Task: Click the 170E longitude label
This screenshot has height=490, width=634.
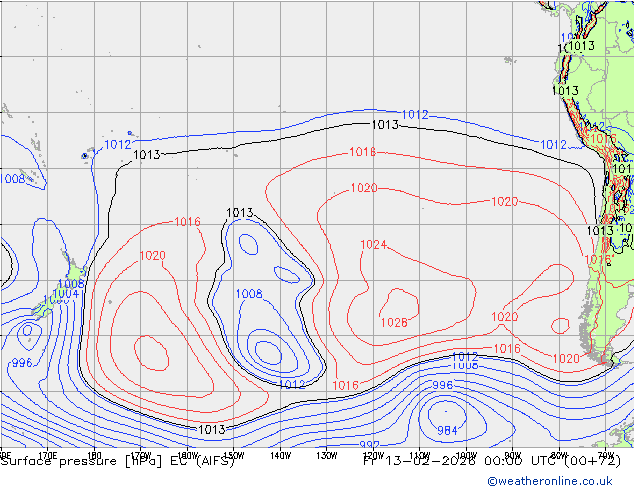Action: (x=47, y=456)
